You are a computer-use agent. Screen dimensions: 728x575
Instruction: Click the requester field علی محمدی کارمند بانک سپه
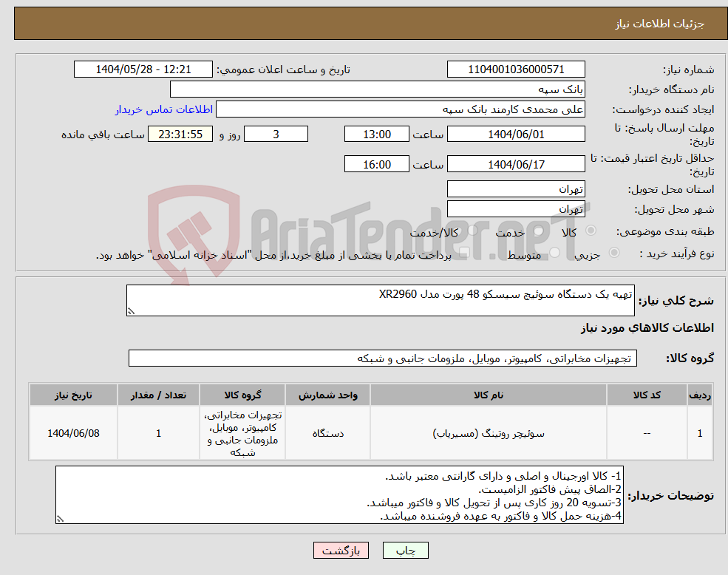click(x=400, y=109)
